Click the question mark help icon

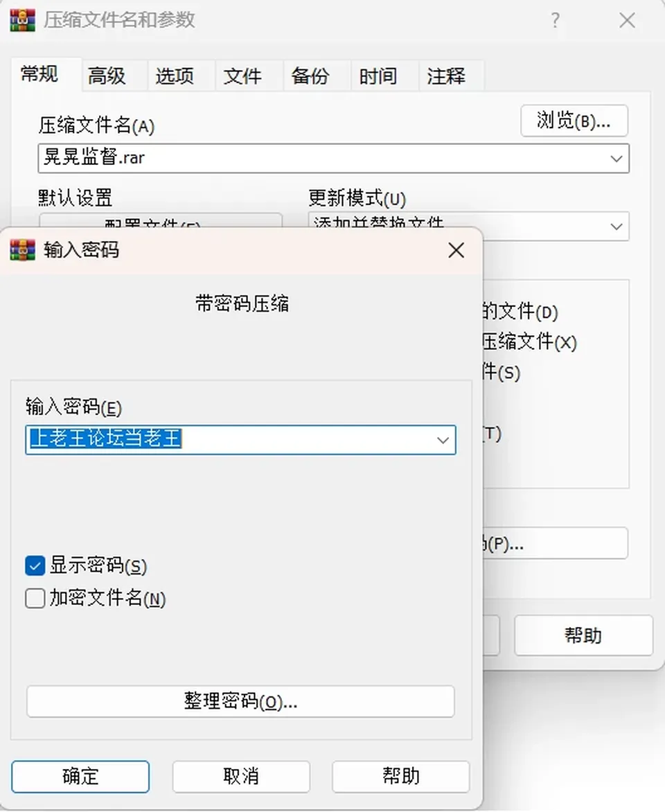(x=555, y=20)
